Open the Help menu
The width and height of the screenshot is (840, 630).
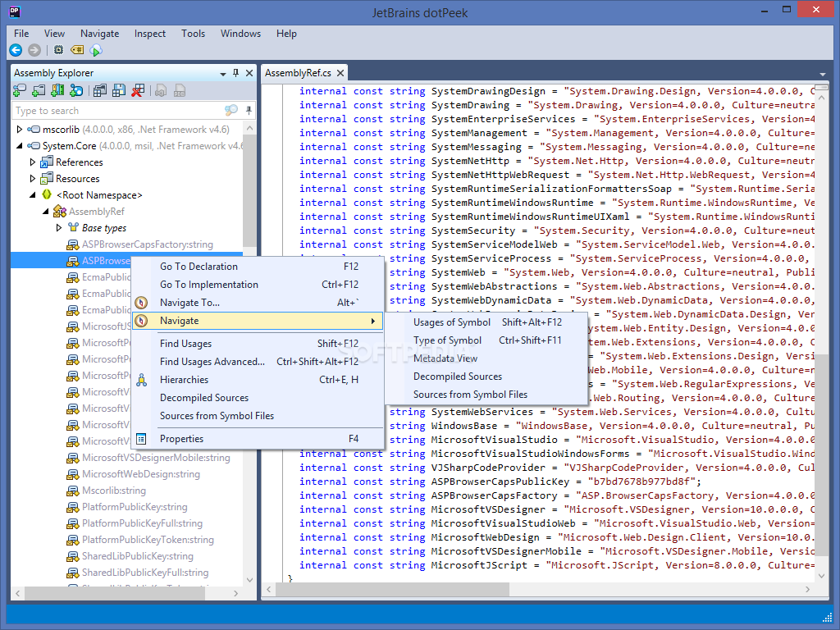click(x=286, y=33)
